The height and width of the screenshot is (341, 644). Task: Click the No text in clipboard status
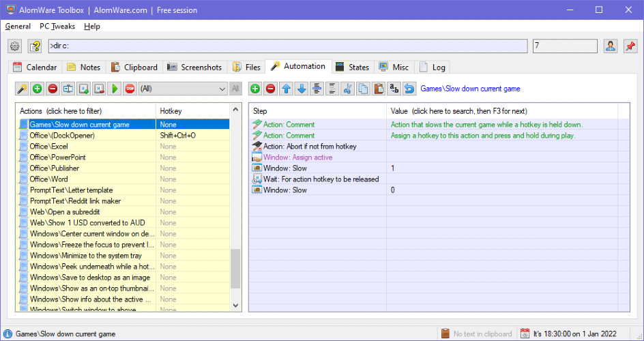476,333
